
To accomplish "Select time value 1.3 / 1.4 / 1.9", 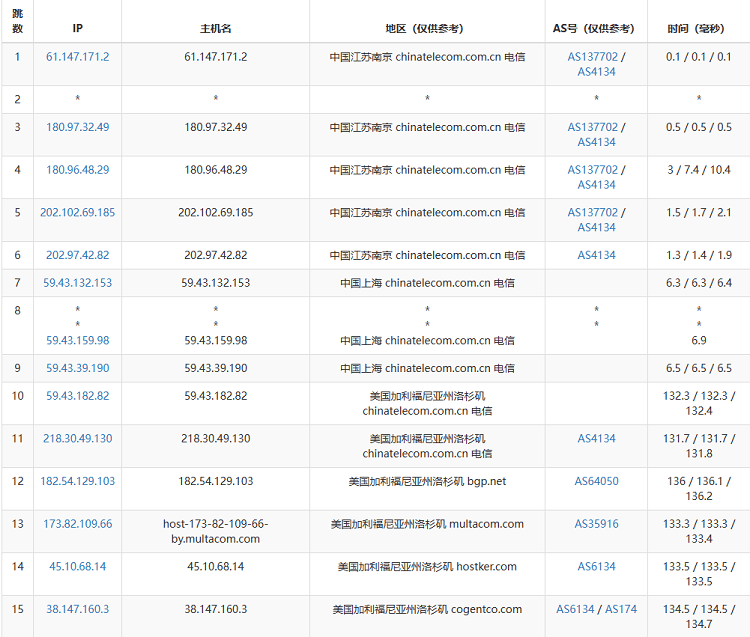I will [x=698, y=255].
